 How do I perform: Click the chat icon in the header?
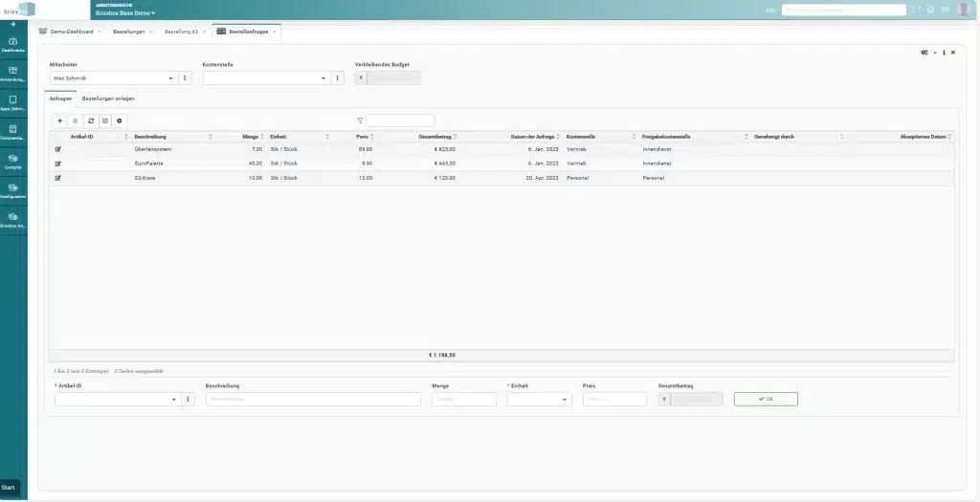point(947,10)
